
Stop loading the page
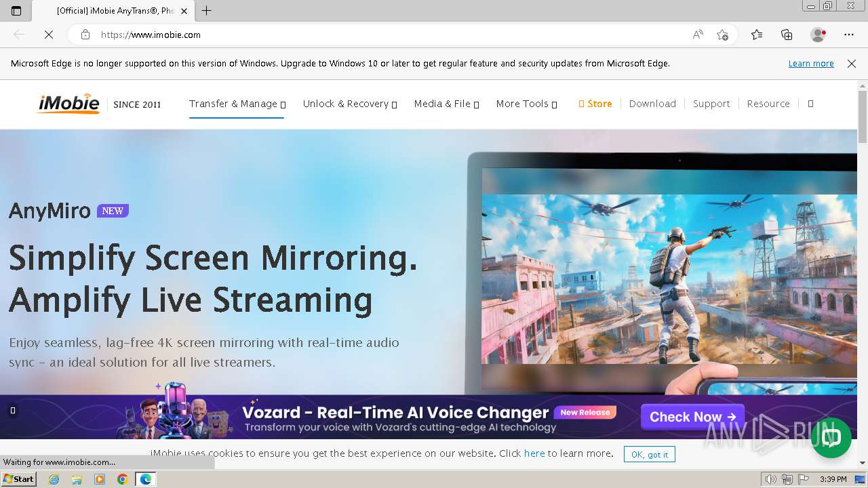[x=49, y=35]
